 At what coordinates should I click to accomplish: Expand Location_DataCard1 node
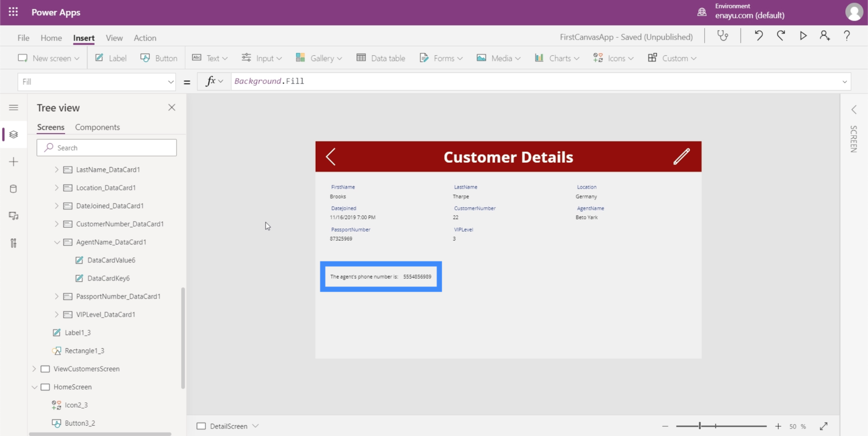tap(56, 188)
